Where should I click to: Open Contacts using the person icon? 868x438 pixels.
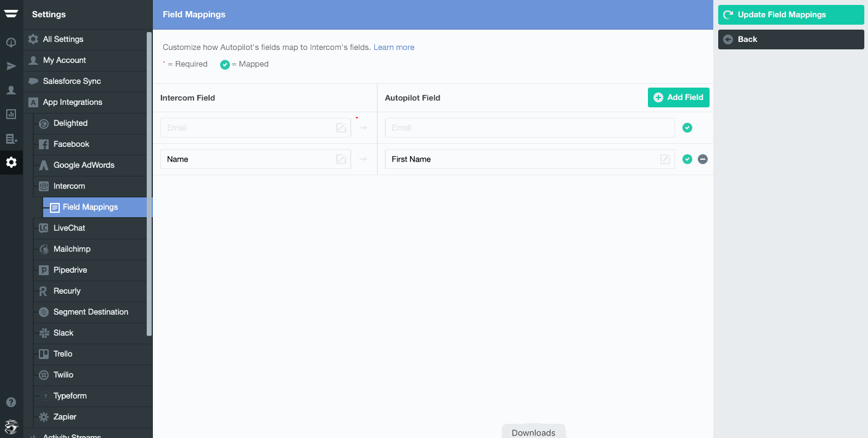tap(11, 90)
